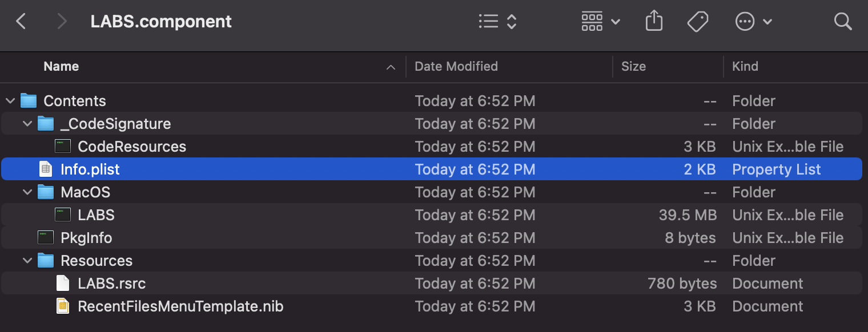
Task: Click the Share toolbar icon
Action: point(654,22)
